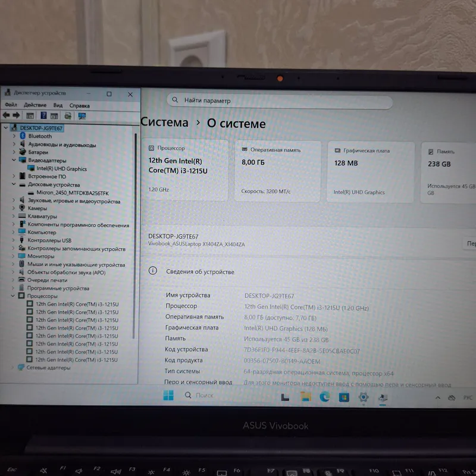476x476 pixels.
Task: Select Intel(R) UHD Graphics in the device tree
Action: point(62,169)
